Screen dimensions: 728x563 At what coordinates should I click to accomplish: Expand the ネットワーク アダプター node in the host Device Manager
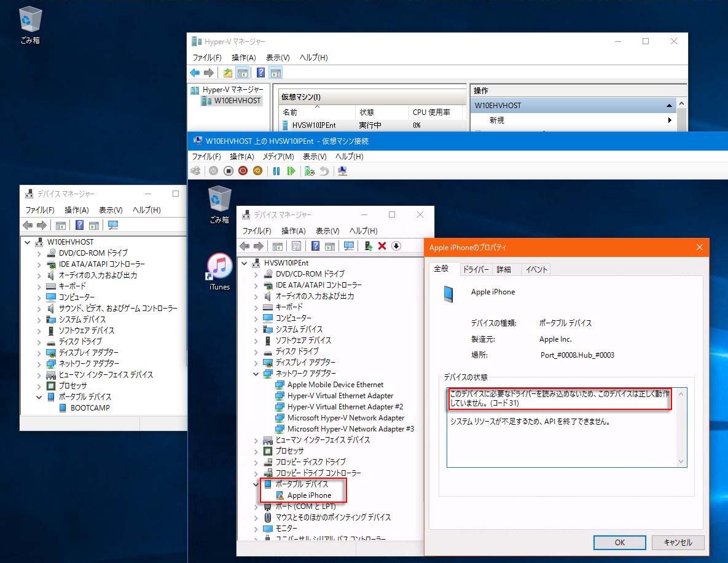[x=39, y=364]
